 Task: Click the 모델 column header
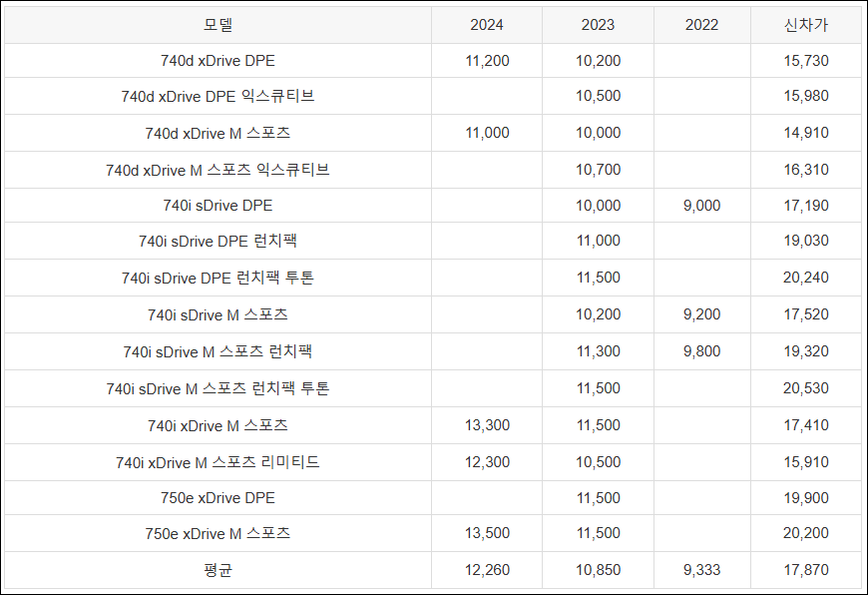(x=217, y=25)
